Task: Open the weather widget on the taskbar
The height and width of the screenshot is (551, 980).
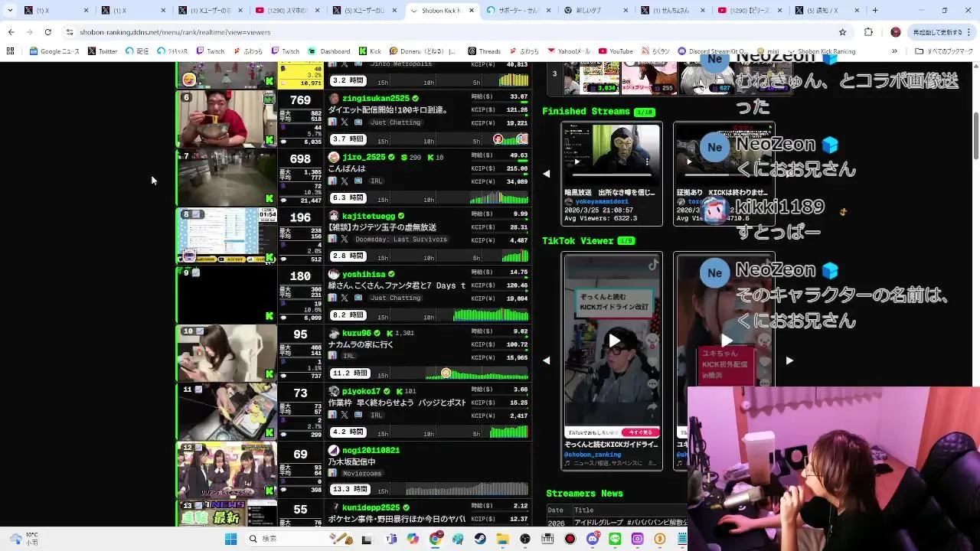Action: tap(23, 539)
